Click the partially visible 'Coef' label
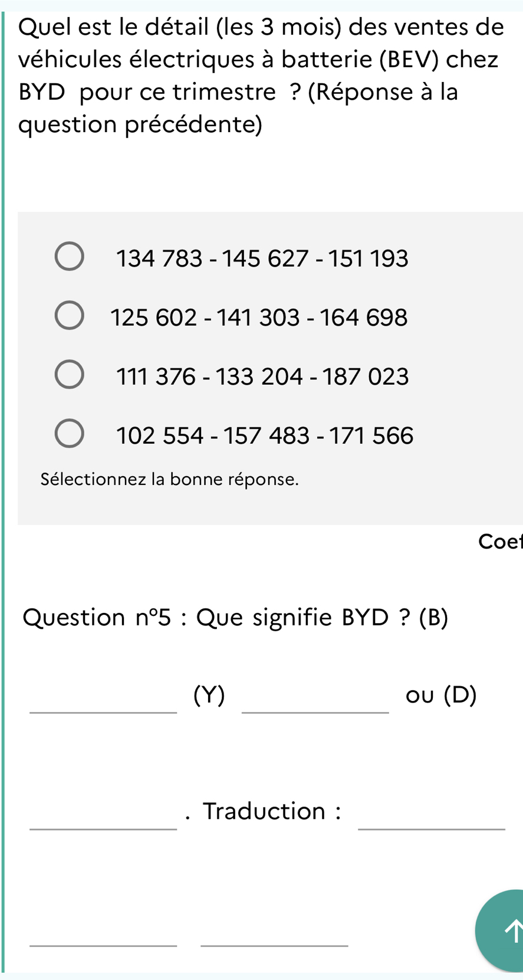 (500, 541)
